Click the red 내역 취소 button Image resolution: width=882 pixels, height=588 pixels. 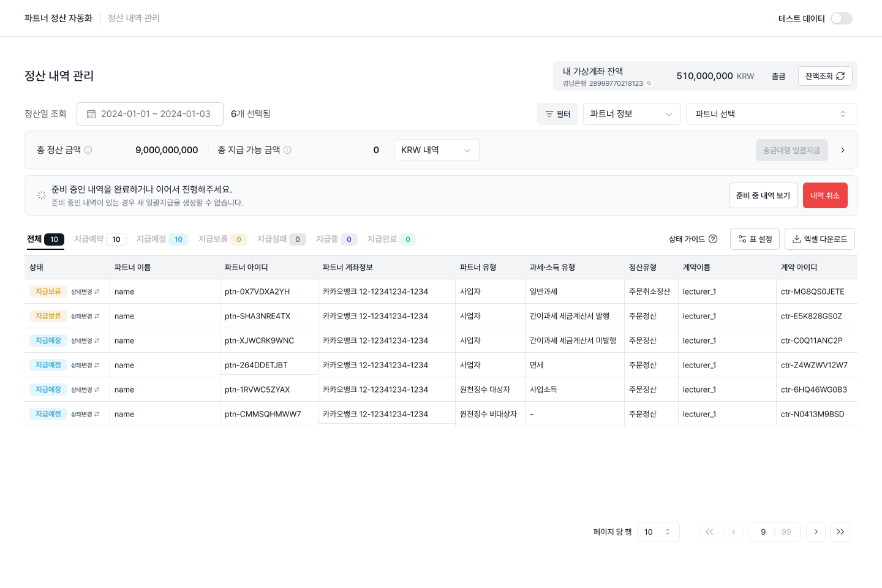[x=824, y=195]
